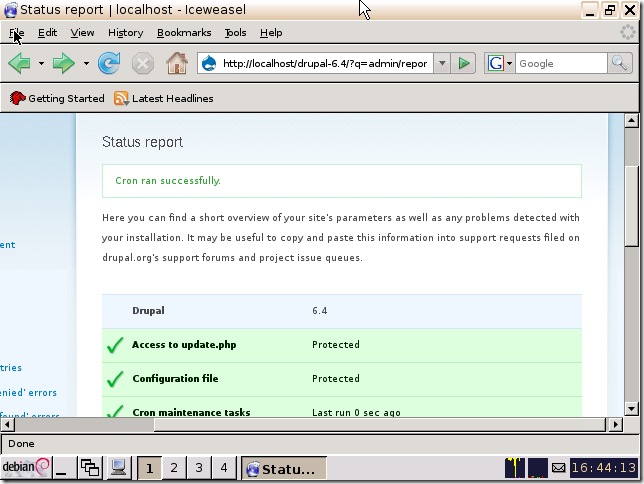This screenshot has height=484, width=644.
Task: Click the green Go arrow button
Action: (x=464, y=63)
